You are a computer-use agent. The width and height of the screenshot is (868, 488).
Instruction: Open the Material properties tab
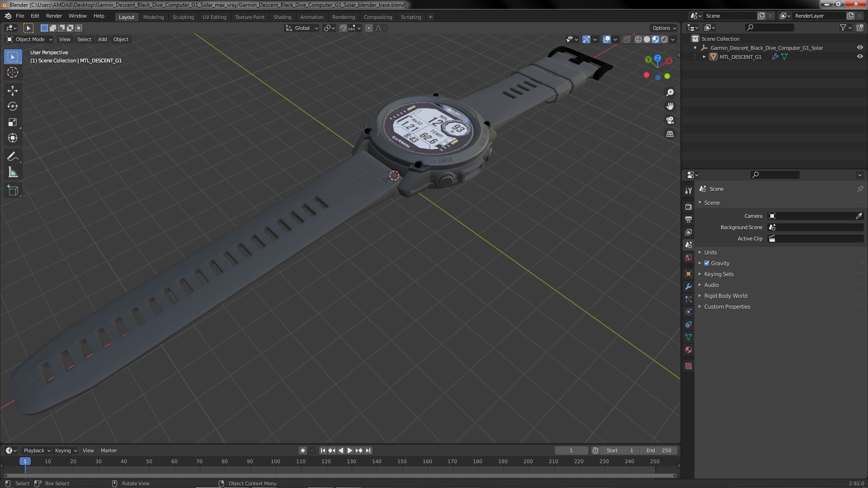tap(689, 350)
